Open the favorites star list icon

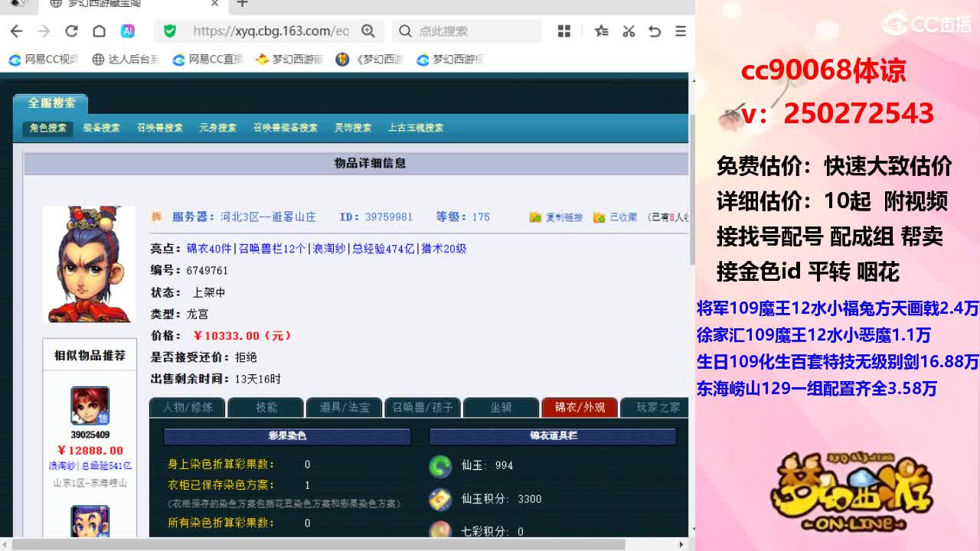click(602, 31)
